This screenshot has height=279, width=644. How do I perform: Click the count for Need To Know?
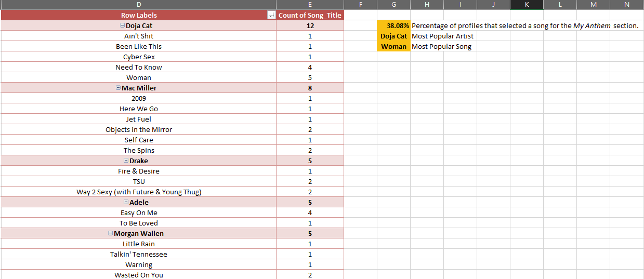coord(310,67)
